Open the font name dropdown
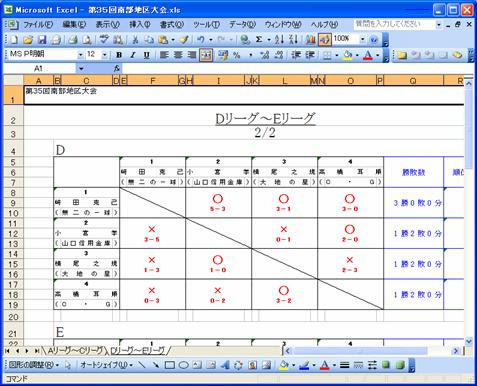 tap(81, 55)
